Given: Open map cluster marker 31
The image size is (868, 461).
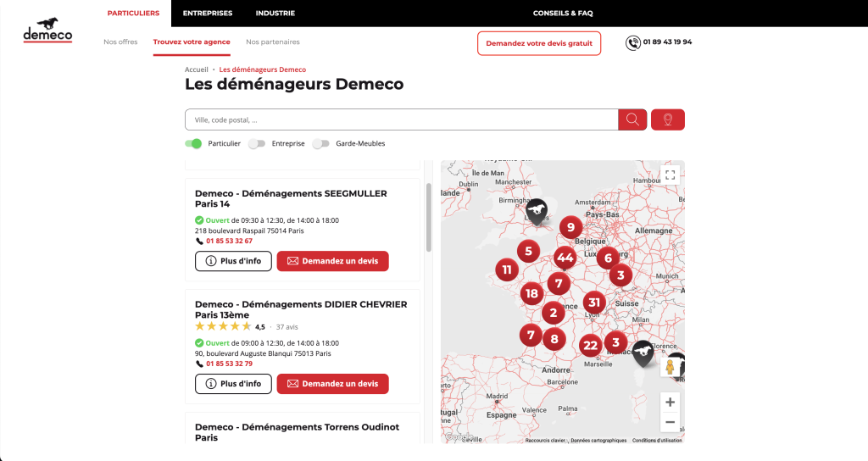Looking at the screenshot, I should coord(594,303).
